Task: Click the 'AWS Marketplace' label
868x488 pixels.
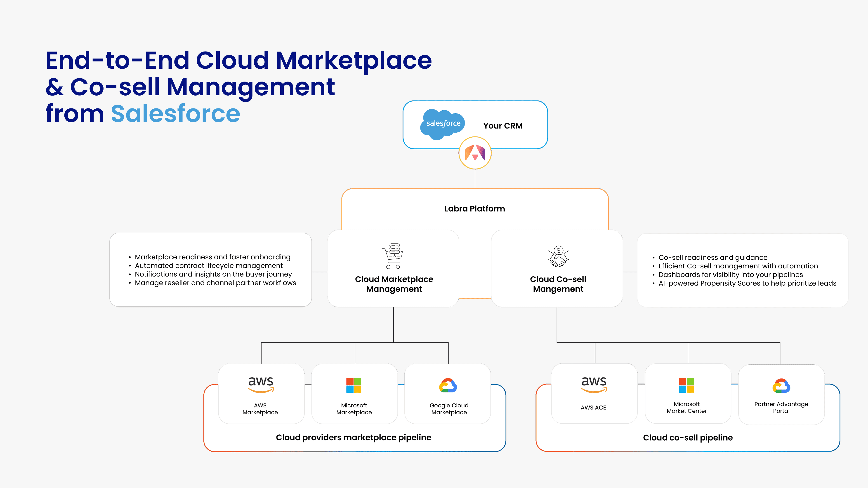Action: tap(260, 409)
